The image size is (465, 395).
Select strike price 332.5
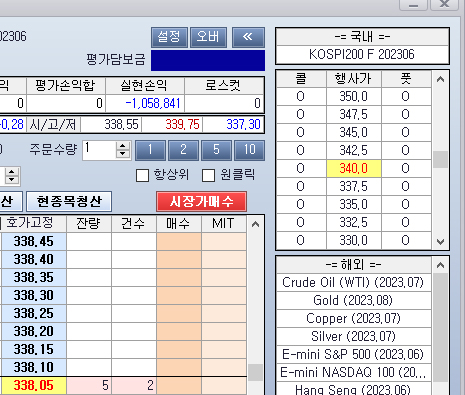tap(353, 223)
